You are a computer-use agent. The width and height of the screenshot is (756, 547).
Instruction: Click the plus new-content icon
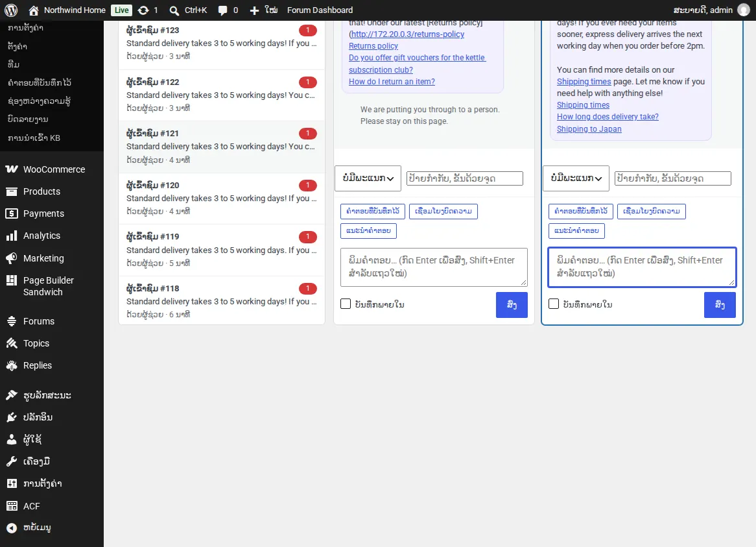(254, 10)
